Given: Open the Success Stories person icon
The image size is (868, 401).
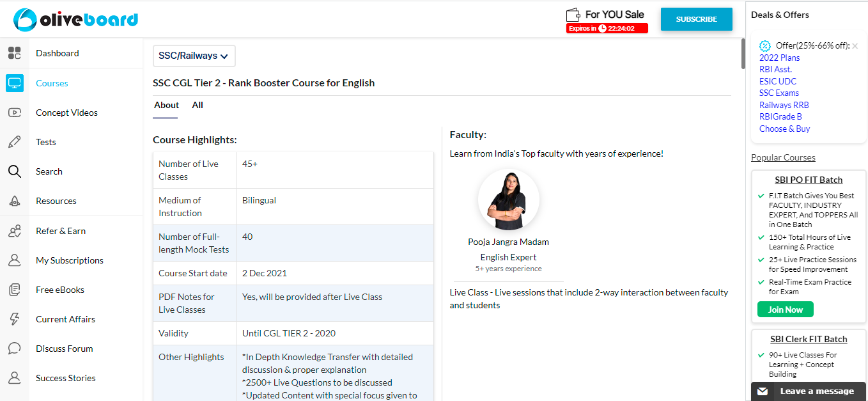Looking at the screenshot, I should [14, 378].
